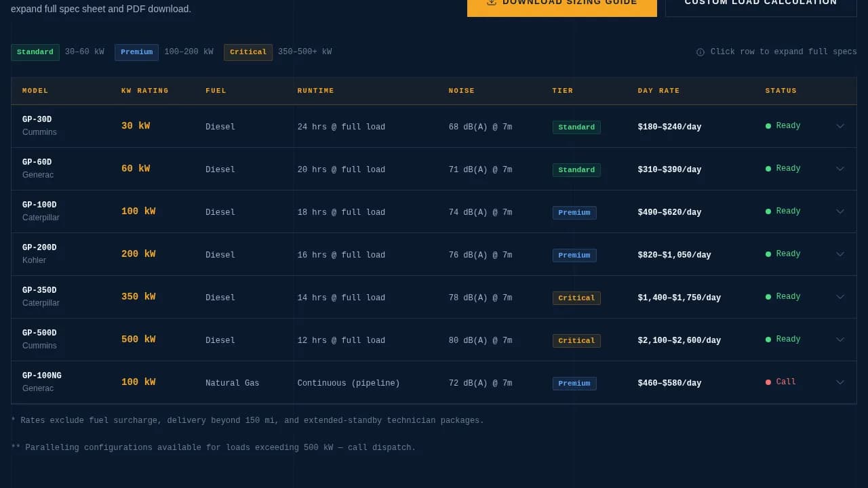Open the Custom Load Calculation button
The height and width of the screenshot is (488, 868).
pyautogui.click(x=761, y=5)
